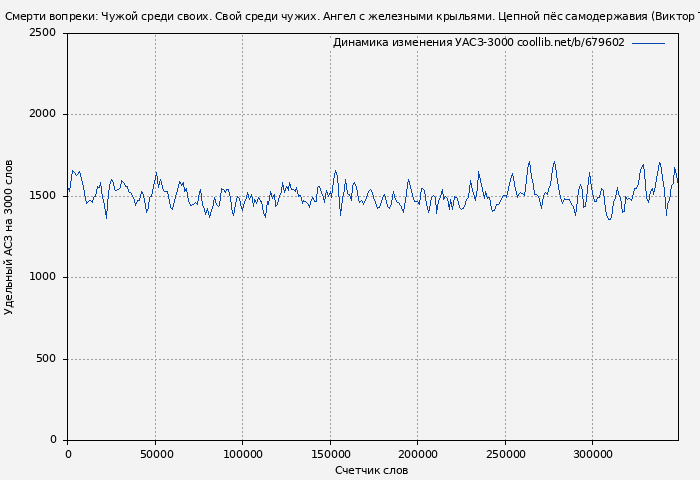
Task: Click the 100000 label on the x-axis
Action: (242, 454)
